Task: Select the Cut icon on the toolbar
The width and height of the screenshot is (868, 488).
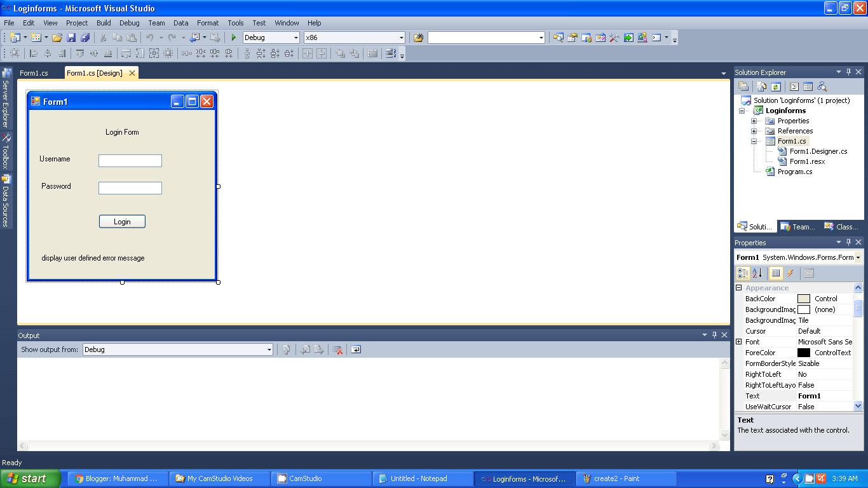Action: (x=102, y=37)
